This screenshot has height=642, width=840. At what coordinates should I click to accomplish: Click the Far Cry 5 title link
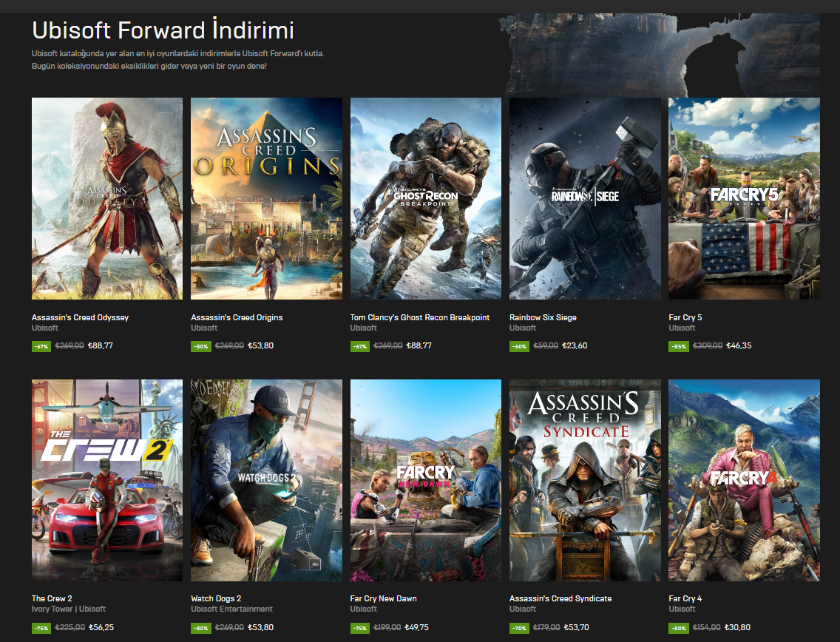coord(685,317)
